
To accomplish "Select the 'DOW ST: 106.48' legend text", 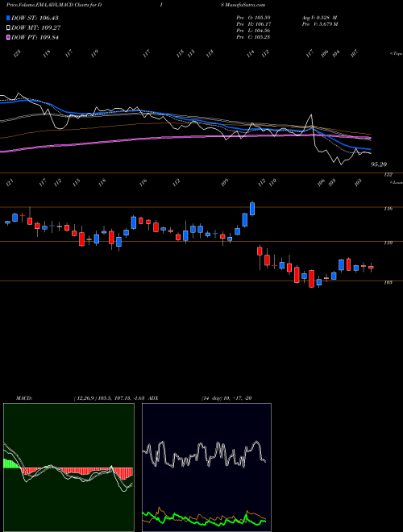I will click(35, 18).
